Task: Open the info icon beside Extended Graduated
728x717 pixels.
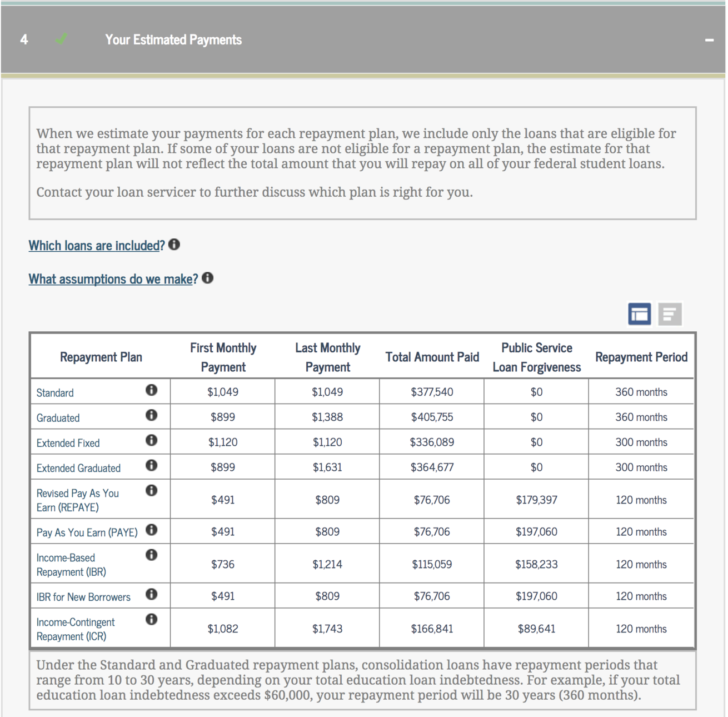Action: [x=151, y=465]
